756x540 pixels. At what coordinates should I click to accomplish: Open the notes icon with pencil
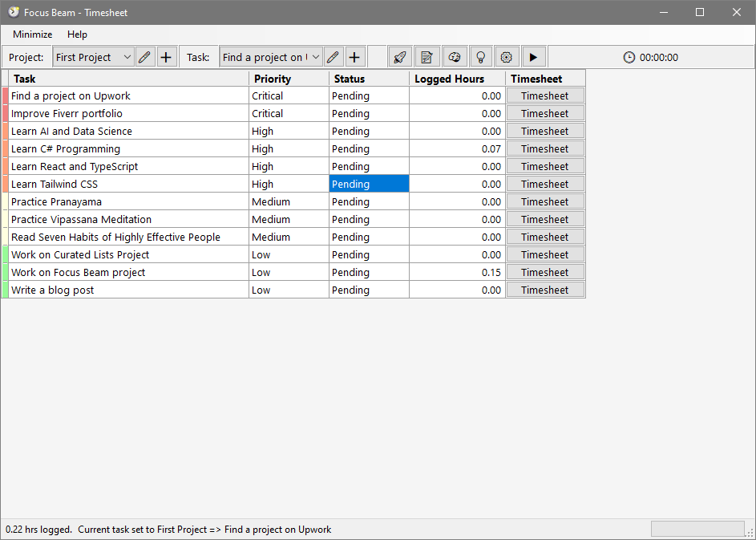point(427,57)
